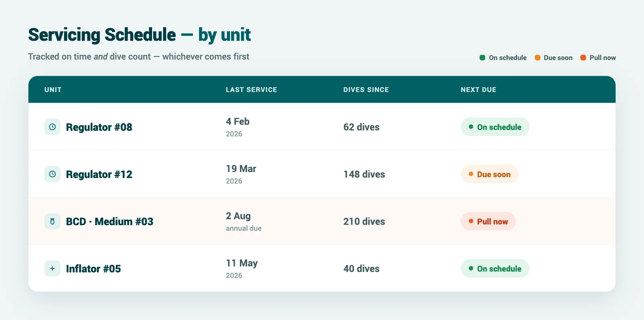Image resolution: width=644 pixels, height=320 pixels.
Task: Click the Pull now badge for BCD Medium #03
Action: pyautogui.click(x=488, y=221)
